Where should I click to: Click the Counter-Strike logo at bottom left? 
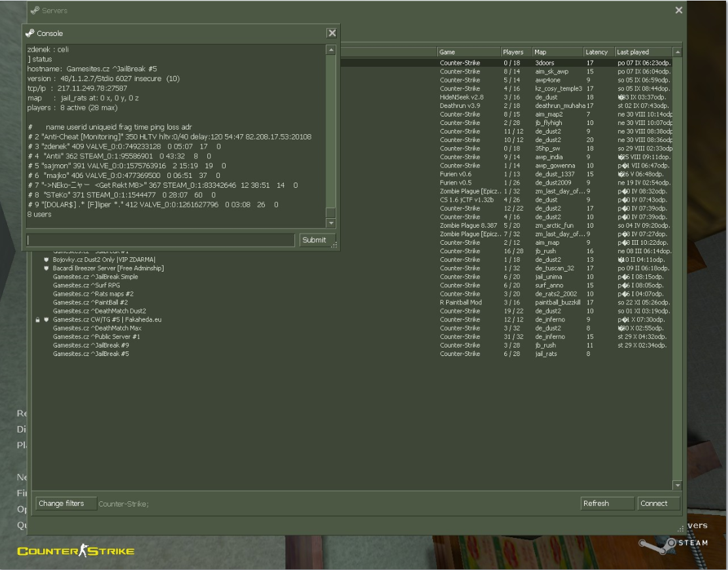(76, 550)
